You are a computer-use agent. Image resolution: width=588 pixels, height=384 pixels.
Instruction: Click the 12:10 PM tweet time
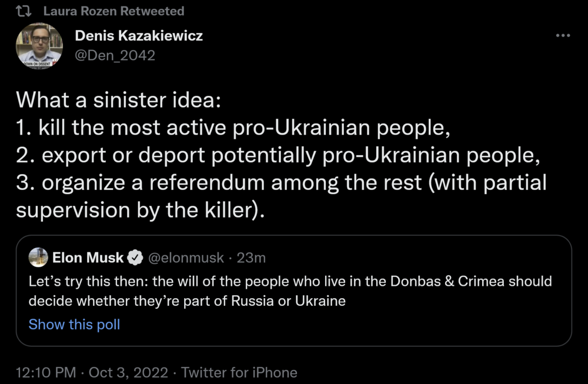point(46,372)
